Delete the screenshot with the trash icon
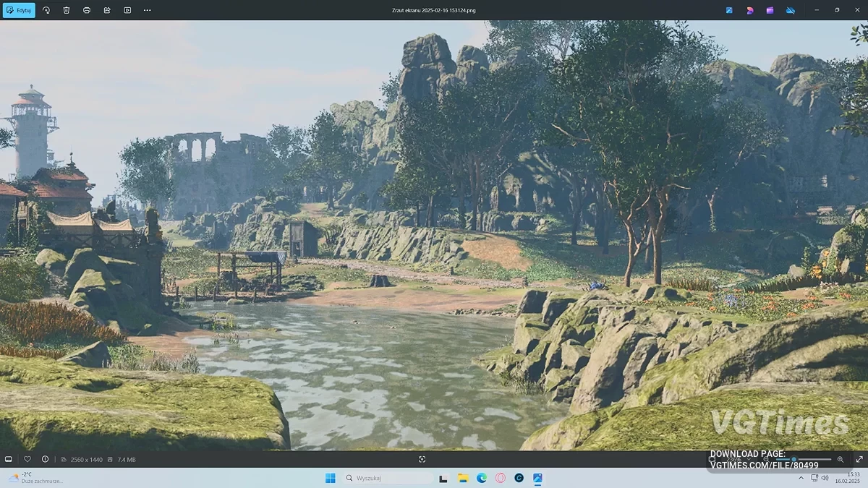The width and height of the screenshot is (868, 488). pos(67,10)
